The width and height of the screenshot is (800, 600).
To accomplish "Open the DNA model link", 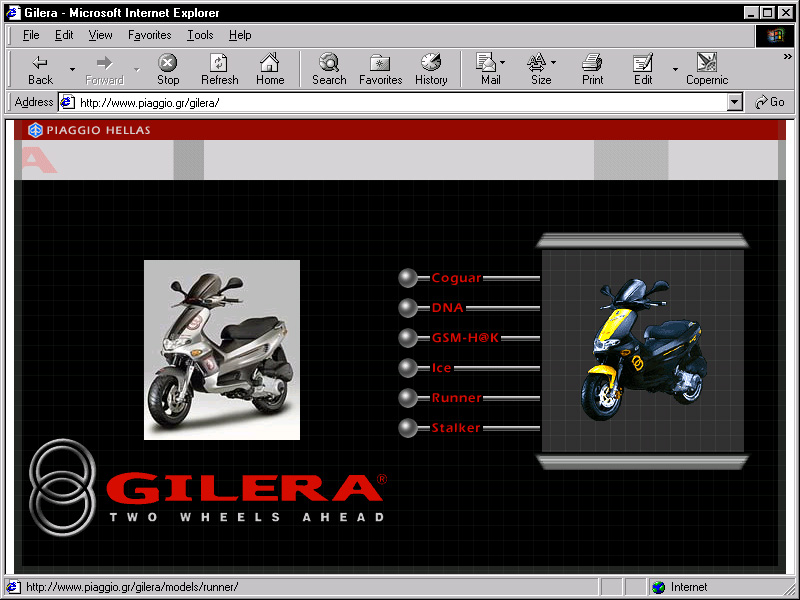I will (x=447, y=308).
